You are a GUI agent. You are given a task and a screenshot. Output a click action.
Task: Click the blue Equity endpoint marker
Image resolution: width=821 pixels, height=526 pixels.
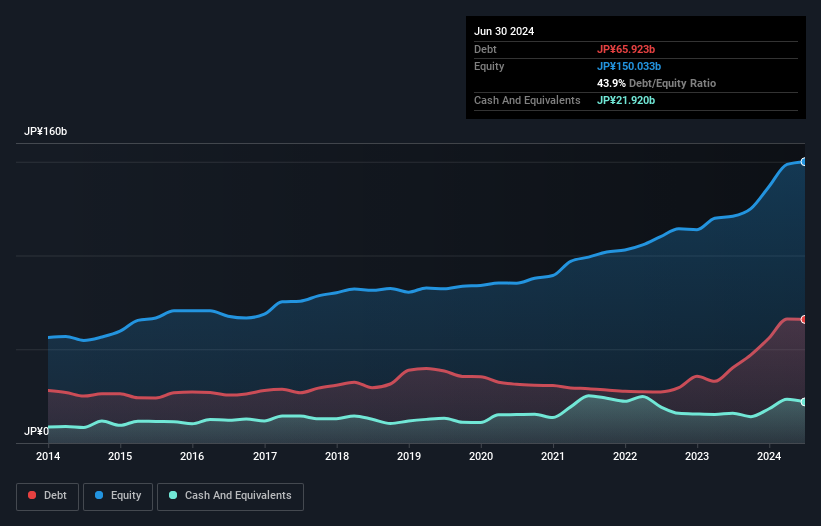click(x=803, y=161)
